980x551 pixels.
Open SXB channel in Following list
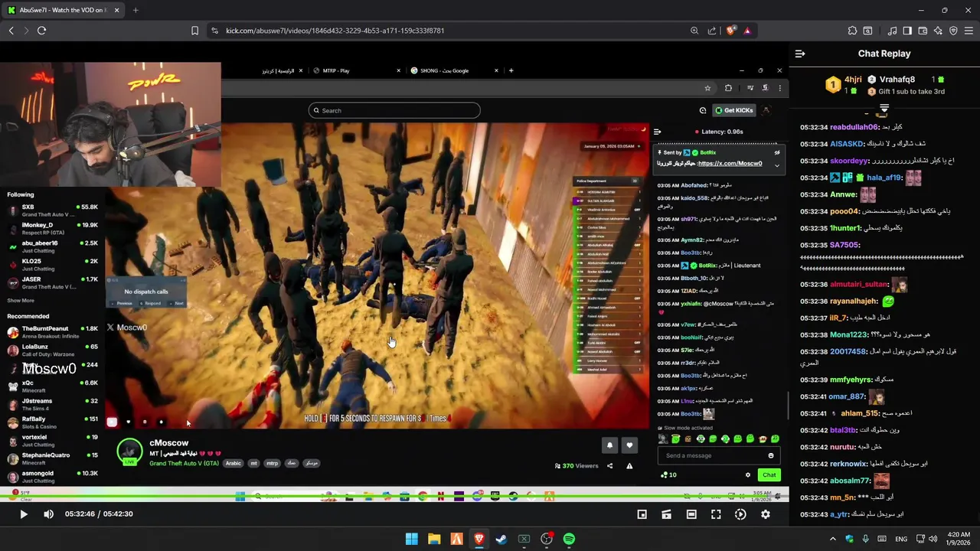point(52,210)
